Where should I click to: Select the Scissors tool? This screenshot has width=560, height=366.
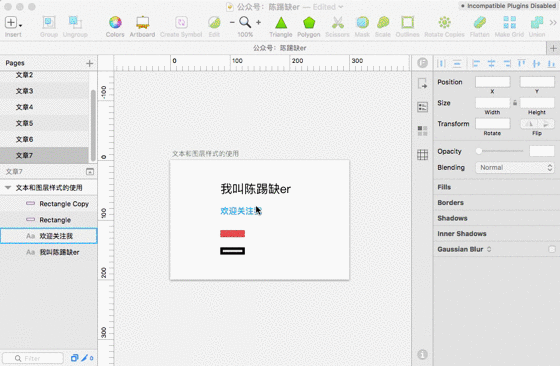coord(338,23)
